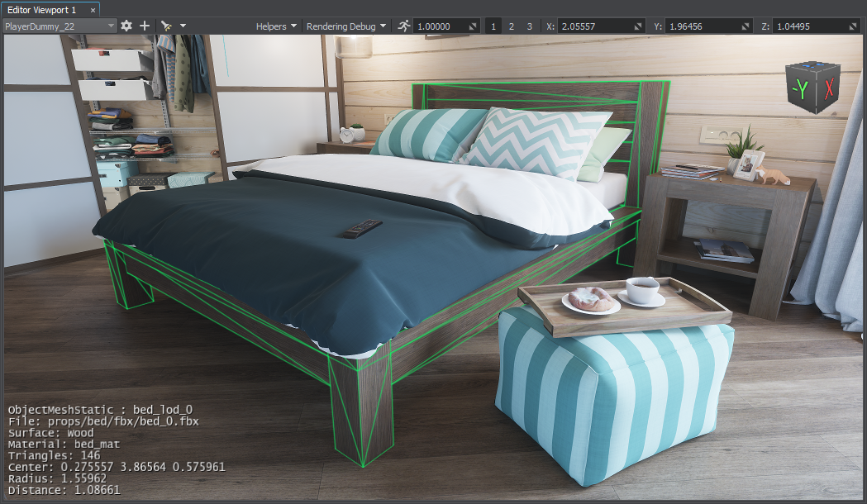Viewport: 867px width, 504px height.
Task: Open the Helpers dropdown menu
Action: [276, 26]
